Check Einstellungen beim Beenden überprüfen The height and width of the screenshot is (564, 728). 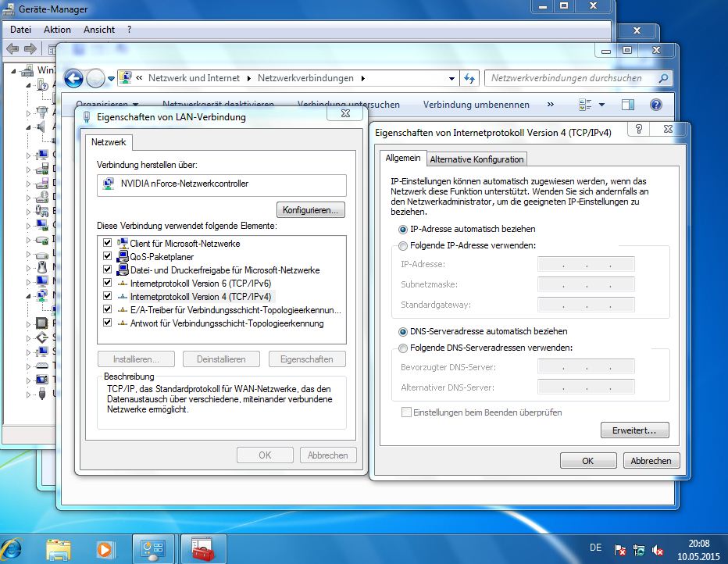pyautogui.click(x=406, y=412)
